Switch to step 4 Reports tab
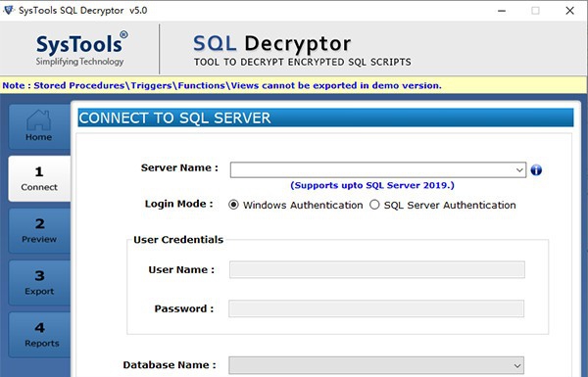588x377 pixels. click(x=39, y=335)
